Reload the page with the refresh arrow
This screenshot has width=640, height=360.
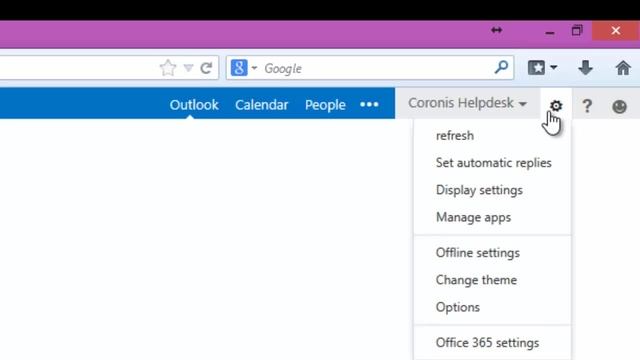coord(207,68)
